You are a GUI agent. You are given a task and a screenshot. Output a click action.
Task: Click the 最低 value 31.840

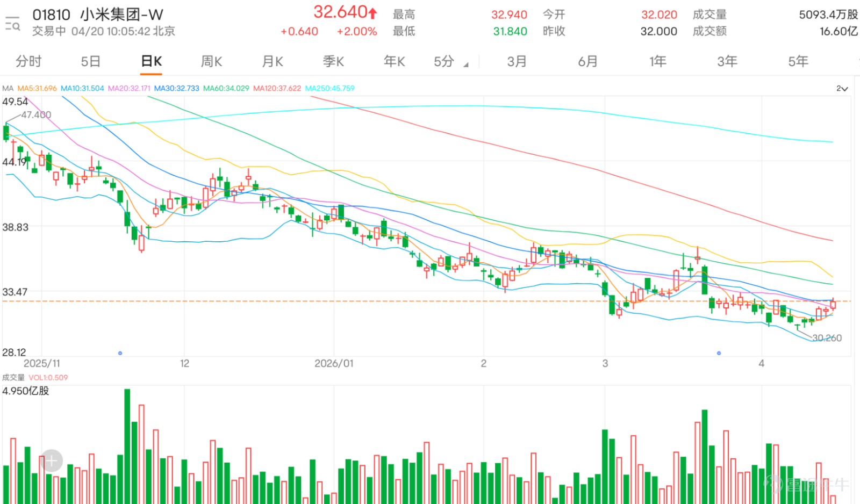(x=510, y=32)
